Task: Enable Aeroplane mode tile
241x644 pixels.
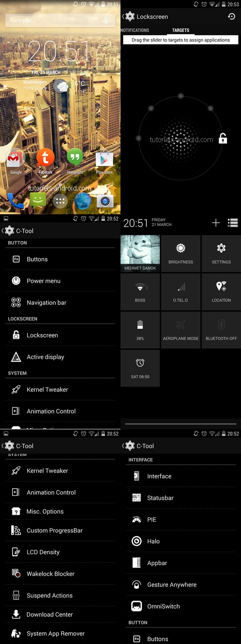Action: 181,331
